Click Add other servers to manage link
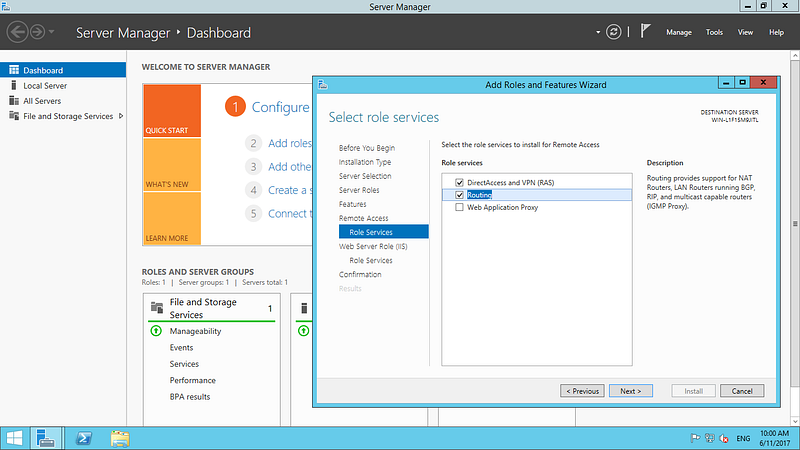This screenshot has height=450, width=800. pos(289,167)
